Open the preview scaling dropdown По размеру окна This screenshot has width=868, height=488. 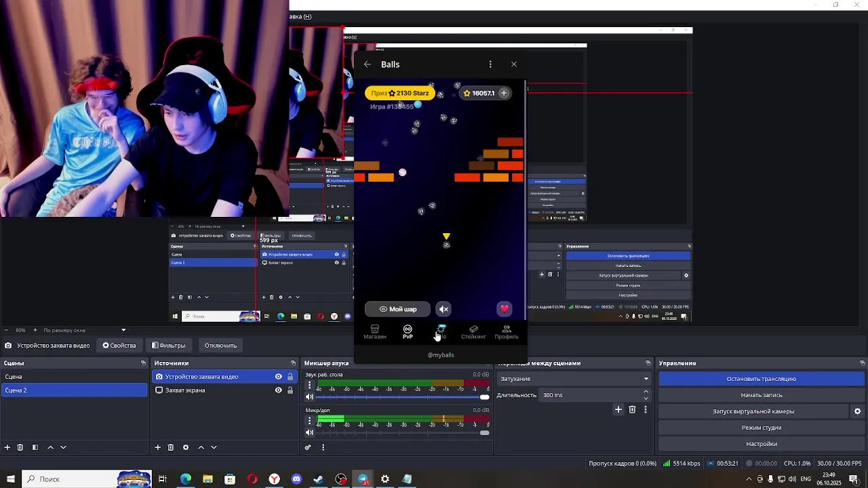pos(85,330)
